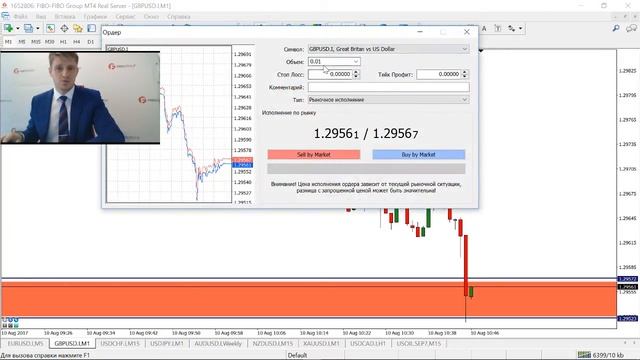Click the Profiles toolbar icon

point(28,28)
